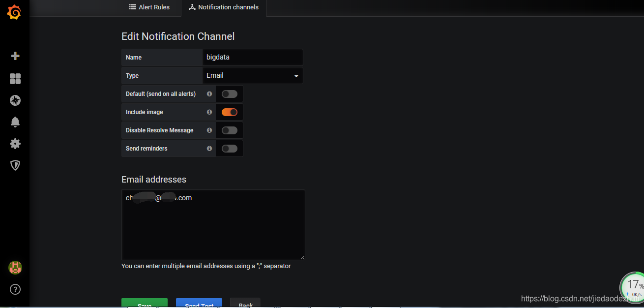Screen dimensions: 644x308
Task: Click the blue Send Test button
Action: [199, 303]
